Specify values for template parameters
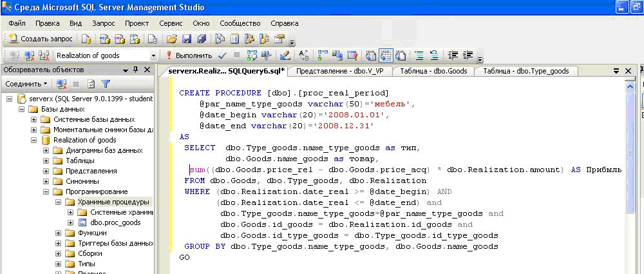The width and height of the screenshot is (644, 274). pos(303,55)
